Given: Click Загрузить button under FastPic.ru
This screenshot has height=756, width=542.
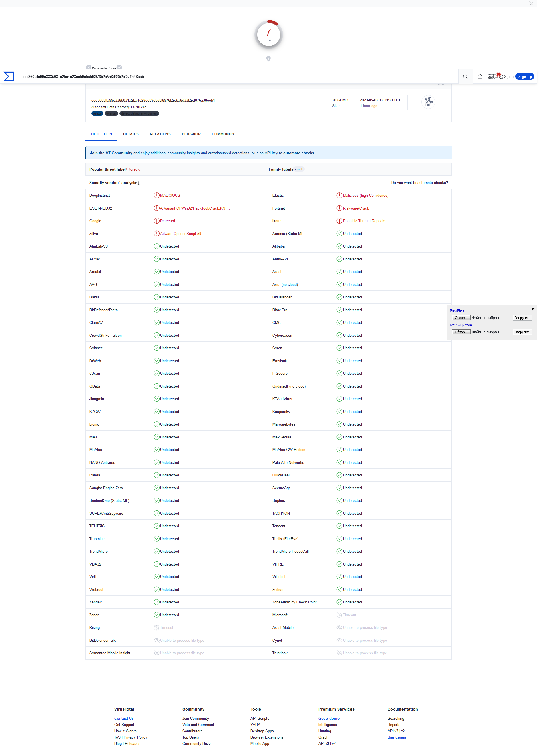Looking at the screenshot, I should click(522, 318).
